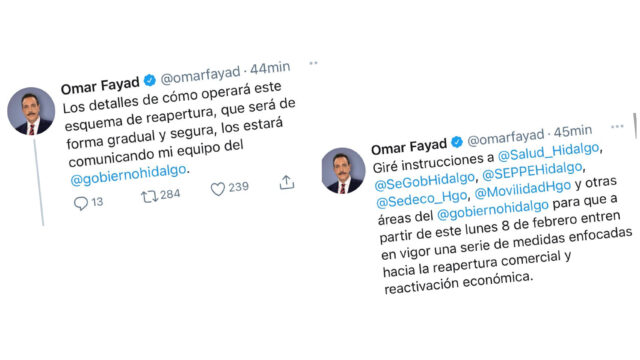Screen dimensions: 640x360
Task: Click Omar Fayad name on left tweet
Action: pyautogui.click(x=100, y=85)
